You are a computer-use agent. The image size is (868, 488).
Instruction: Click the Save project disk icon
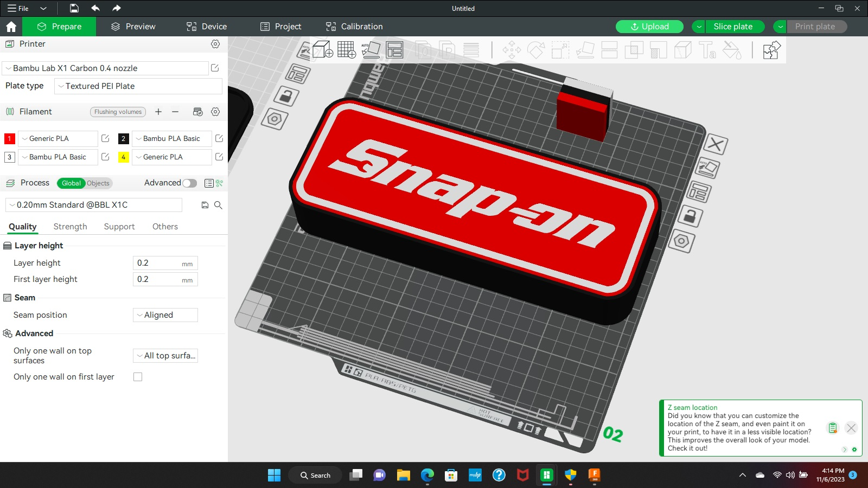(74, 8)
